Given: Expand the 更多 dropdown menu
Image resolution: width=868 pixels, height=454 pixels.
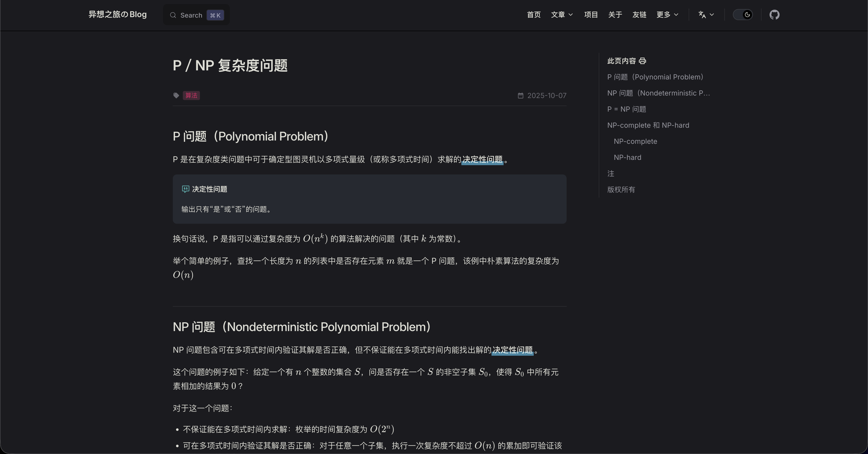Looking at the screenshot, I should 667,15.
